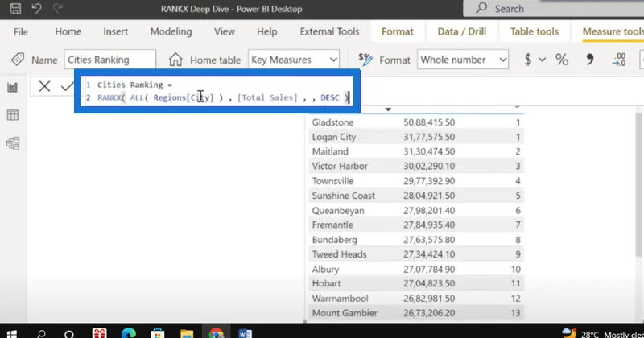Click the Home table house icon
644x338 pixels.
point(175,60)
